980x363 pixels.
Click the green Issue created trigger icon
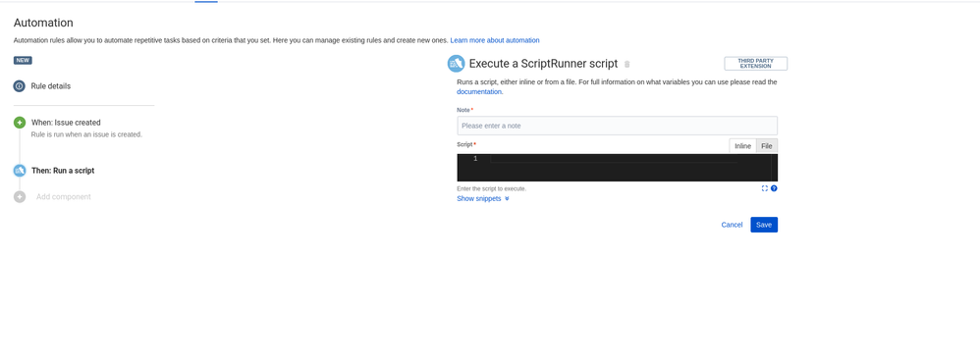[x=20, y=123]
